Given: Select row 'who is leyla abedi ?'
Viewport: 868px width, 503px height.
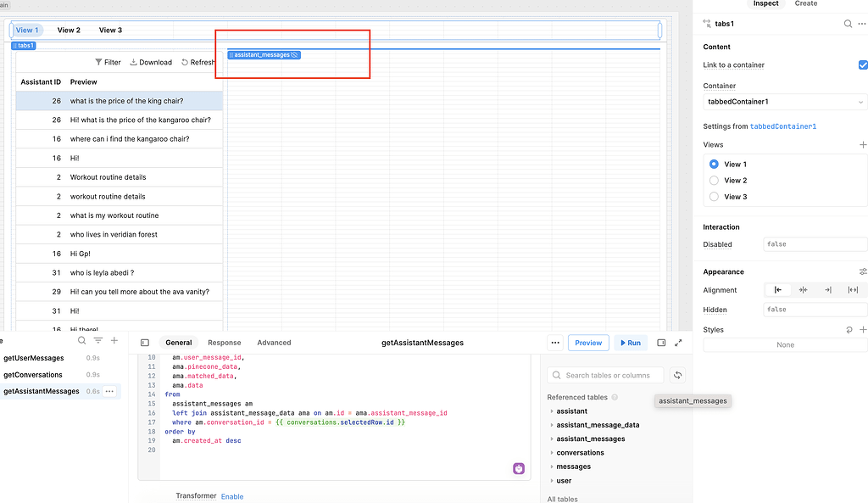Looking at the screenshot, I should [119, 272].
